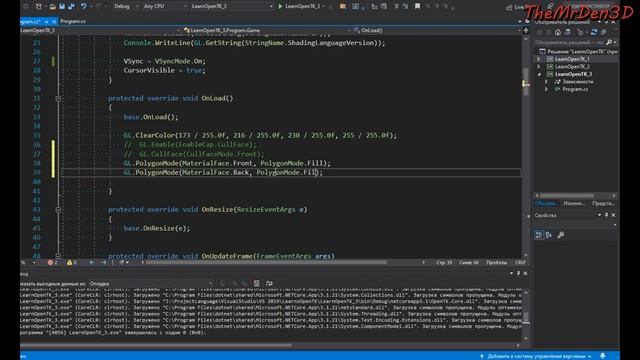Collapse the LearnOpenTK_3 project node
The height and width of the screenshot is (360, 640).
(539, 74)
